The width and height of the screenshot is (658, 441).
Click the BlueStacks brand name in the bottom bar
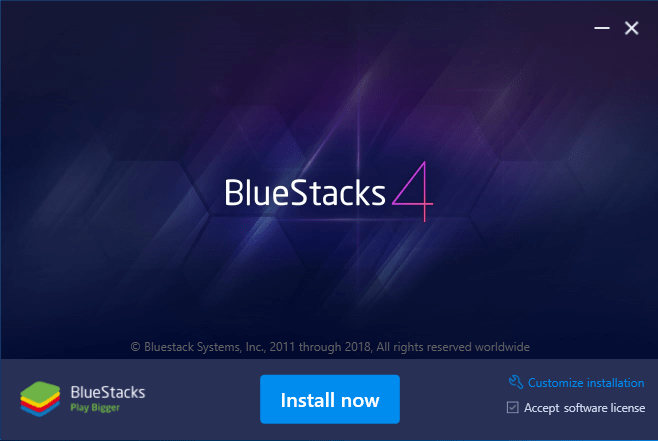(108, 392)
